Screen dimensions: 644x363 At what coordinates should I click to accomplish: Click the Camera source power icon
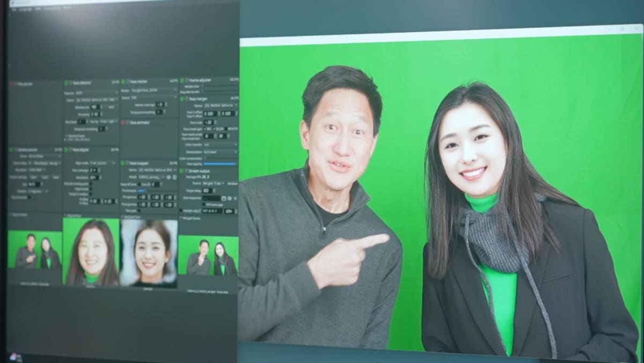point(11,150)
